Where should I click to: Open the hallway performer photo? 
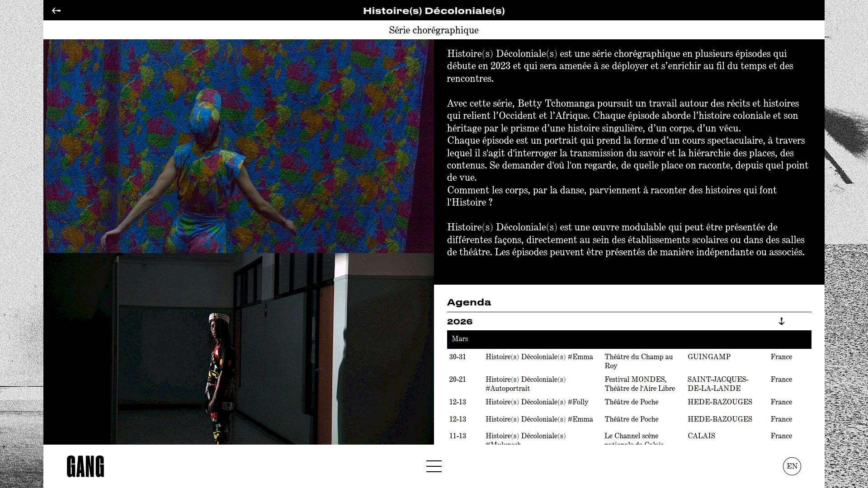tap(238, 348)
